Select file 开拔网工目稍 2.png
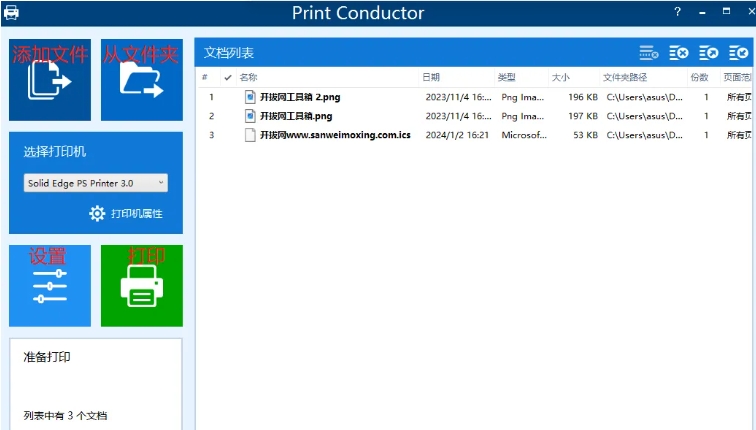The width and height of the screenshot is (756, 430). pyautogui.click(x=300, y=97)
